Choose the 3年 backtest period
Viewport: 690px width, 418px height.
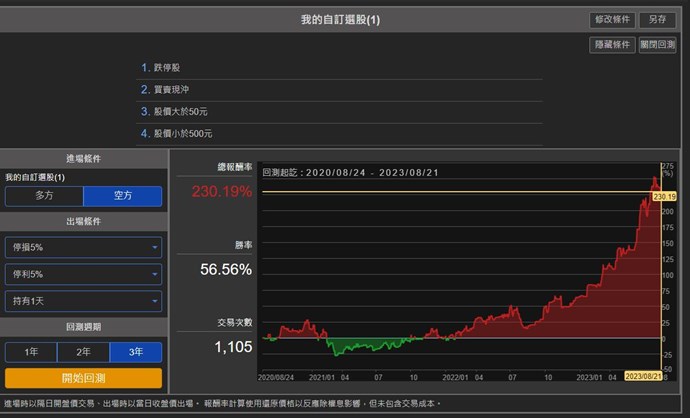coord(135,352)
